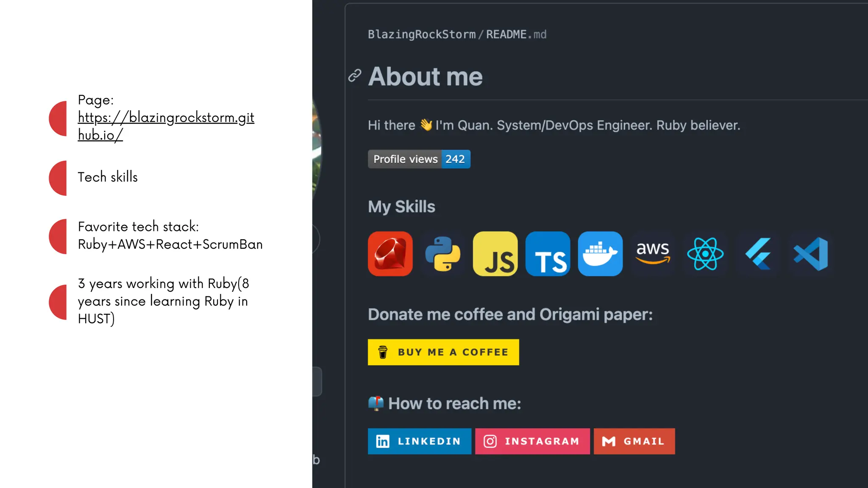Click the Docker whale icon
868x488 pixels.
[x=600, y=254]
